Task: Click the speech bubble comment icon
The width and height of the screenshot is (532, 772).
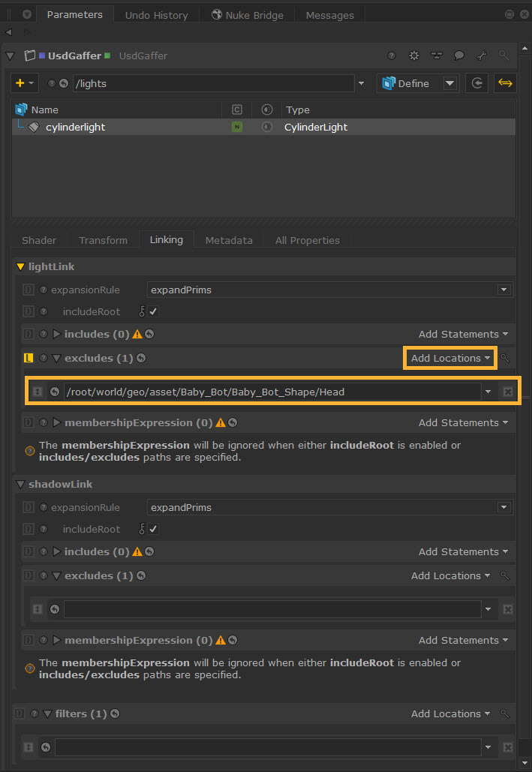Action: click(459, 56)
